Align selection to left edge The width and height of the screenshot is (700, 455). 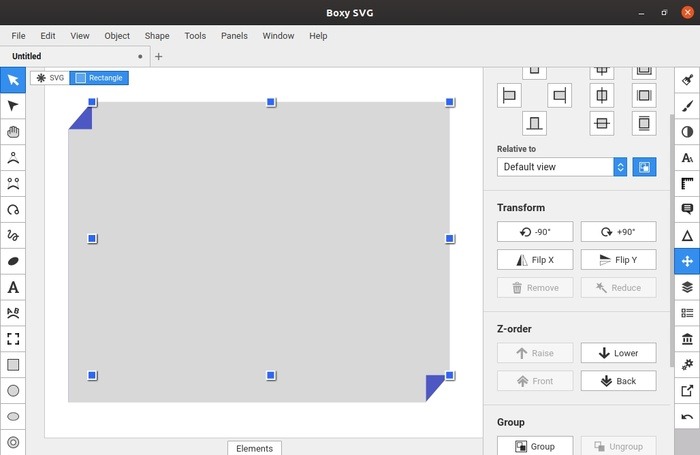coord(509,96)
